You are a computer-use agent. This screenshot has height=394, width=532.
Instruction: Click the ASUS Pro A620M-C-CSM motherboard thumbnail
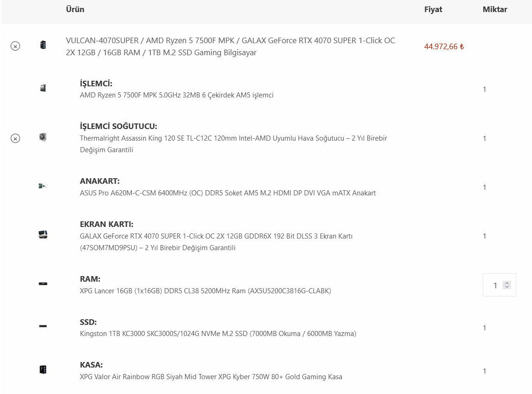(43, 185)
